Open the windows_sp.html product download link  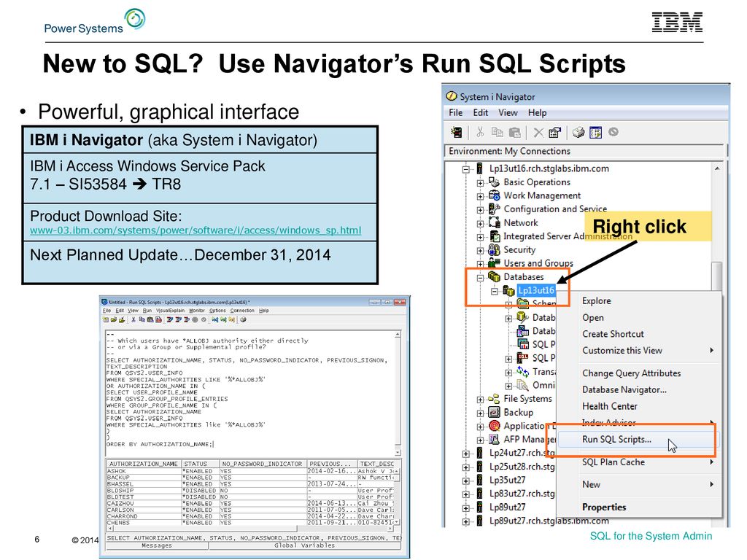pyautogui.click(x=196, y=230)
